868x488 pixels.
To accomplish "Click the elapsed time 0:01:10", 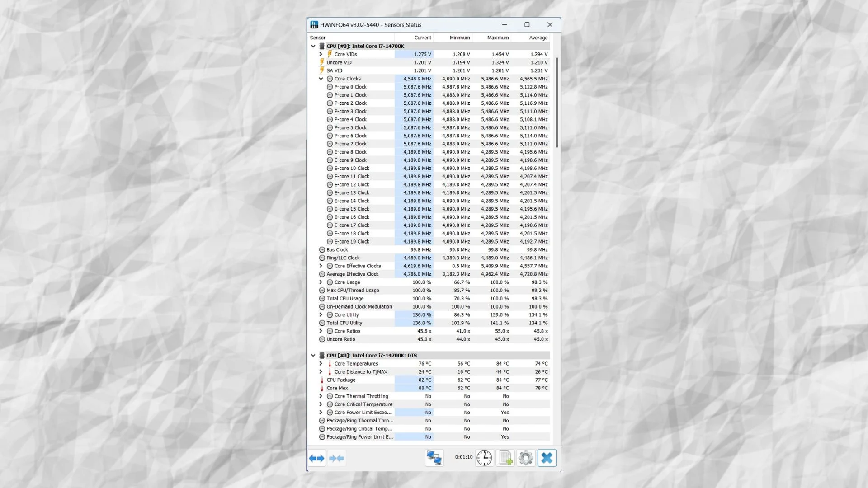I will pyautogui.click(x=464, y=457).
